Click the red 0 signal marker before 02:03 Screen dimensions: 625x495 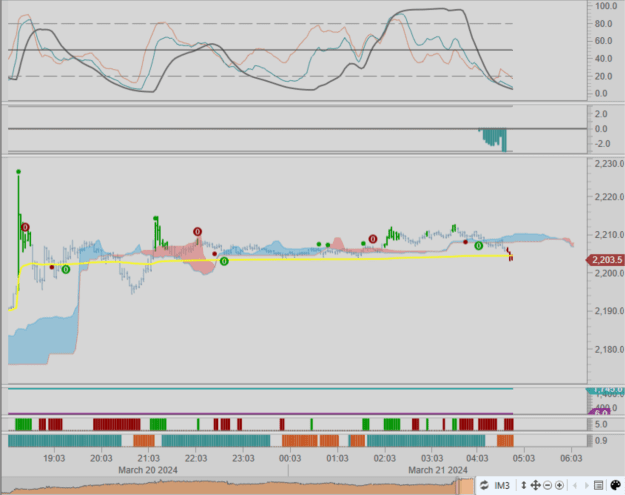(x=373, y=239)
